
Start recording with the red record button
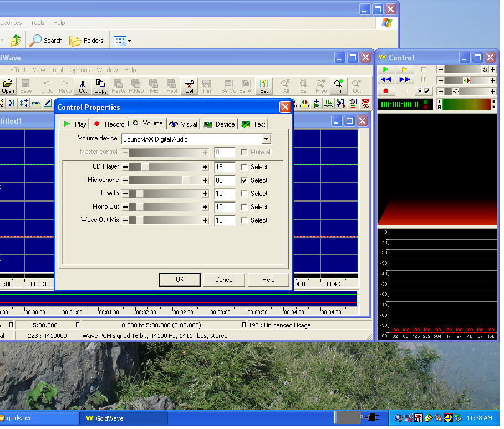pos(386,91)
